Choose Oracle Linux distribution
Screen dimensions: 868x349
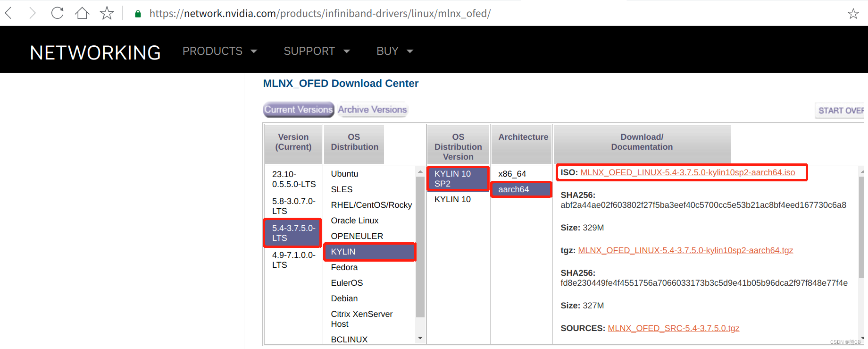(x=355, y=221)
